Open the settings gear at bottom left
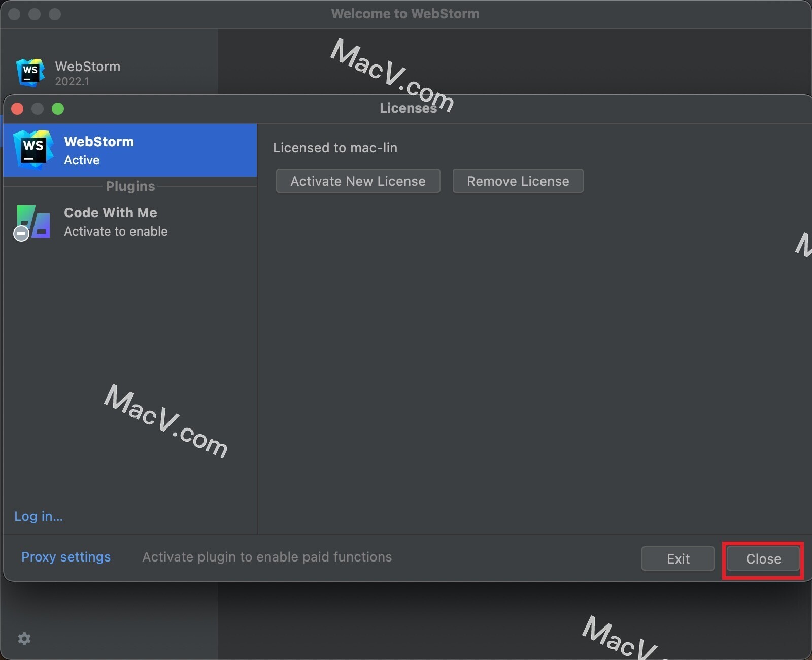The width and height of the screenshot is (812, 660). 24,639
